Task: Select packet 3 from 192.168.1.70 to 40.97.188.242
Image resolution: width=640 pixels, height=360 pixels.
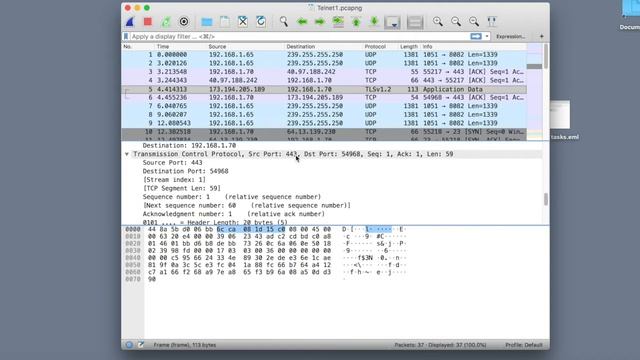Action: (324, 72)
